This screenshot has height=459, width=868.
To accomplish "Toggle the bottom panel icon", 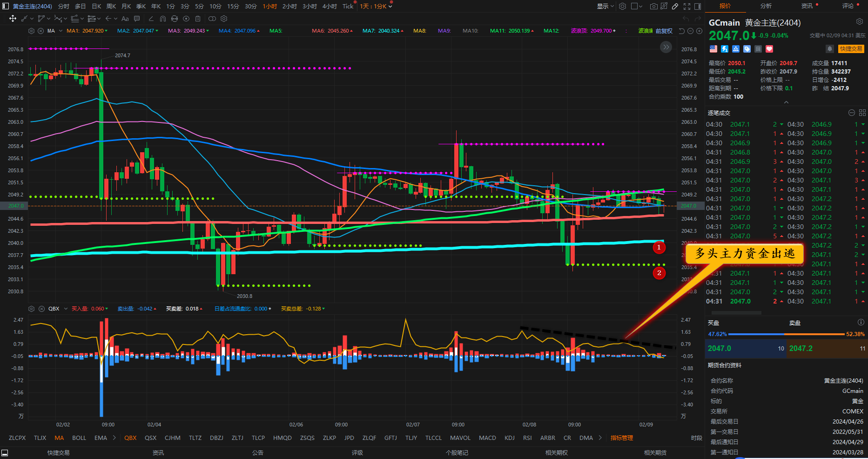I will 5,452.
